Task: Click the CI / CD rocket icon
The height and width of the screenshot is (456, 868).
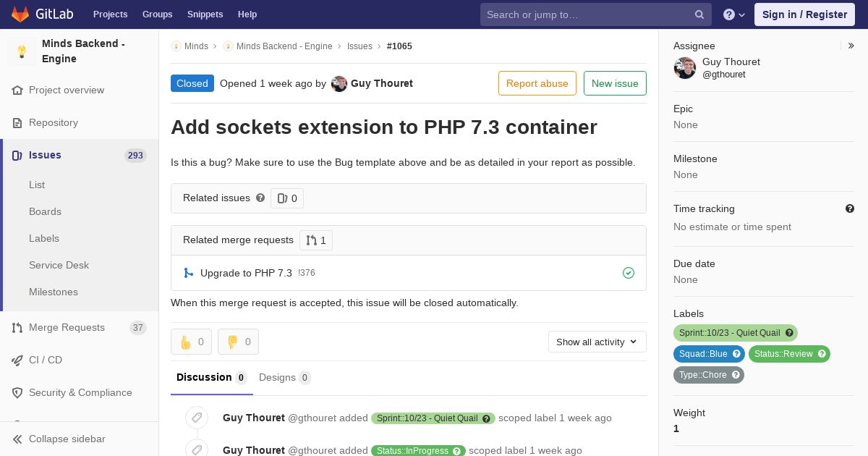Action: pyautogui.click(x=17, y=360)
